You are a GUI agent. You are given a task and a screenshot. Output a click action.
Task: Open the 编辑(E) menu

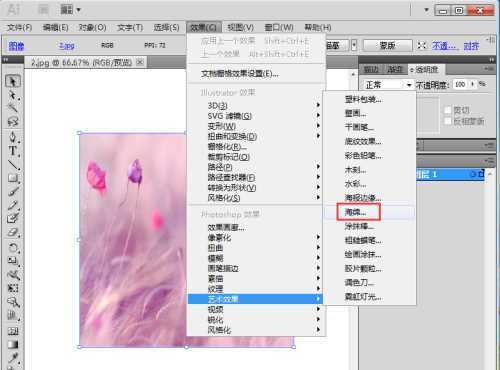pos(56,27)
